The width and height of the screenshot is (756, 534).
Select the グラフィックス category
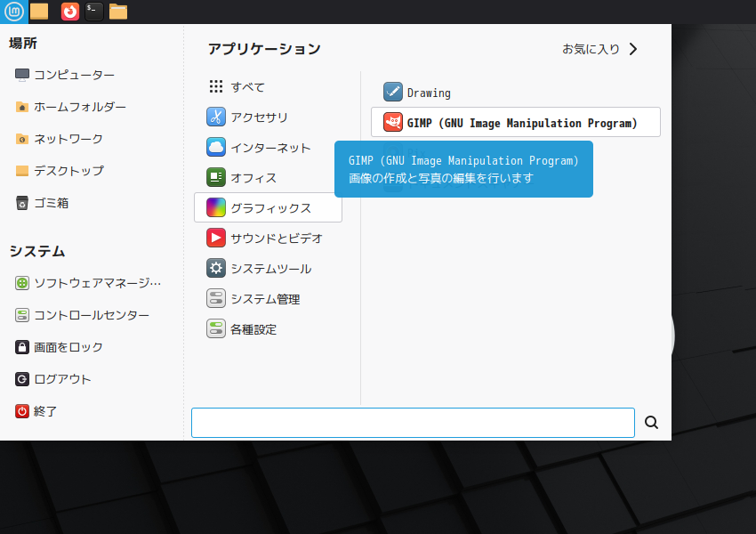[268, 208]
